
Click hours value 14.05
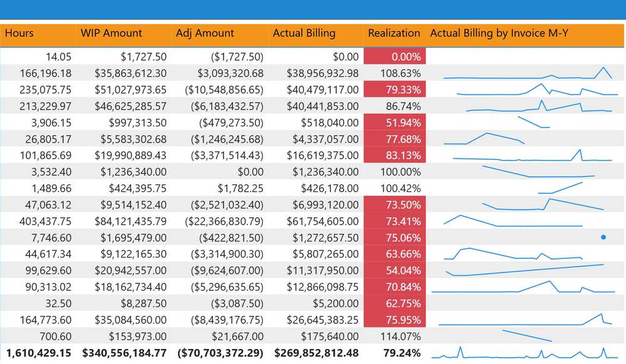click(x=58, y=57)
